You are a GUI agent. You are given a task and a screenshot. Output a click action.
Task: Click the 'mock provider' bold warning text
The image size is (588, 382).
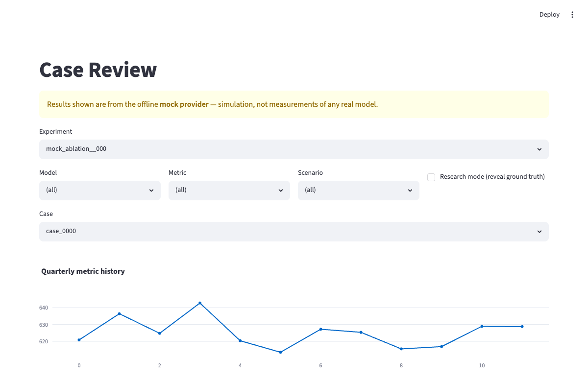184,104
